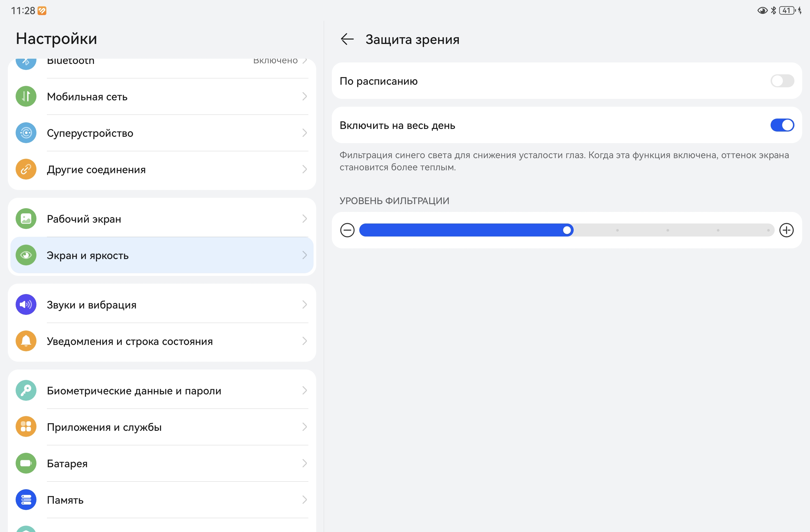Tap chevron at right of Память
The height and width of the screenshot is (532, 810).
coord(304,500)
